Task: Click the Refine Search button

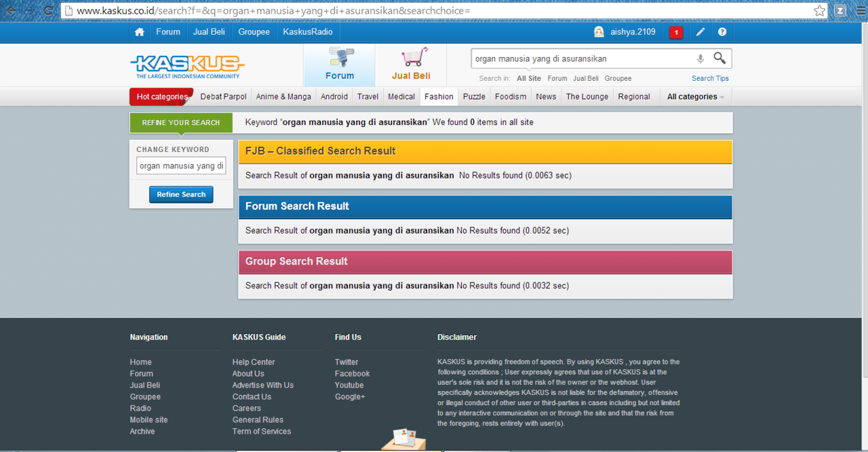Action: 181,195
